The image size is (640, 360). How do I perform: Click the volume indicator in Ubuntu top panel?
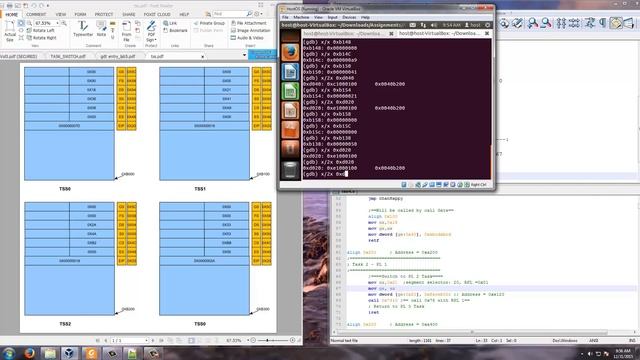coord(433,25)
